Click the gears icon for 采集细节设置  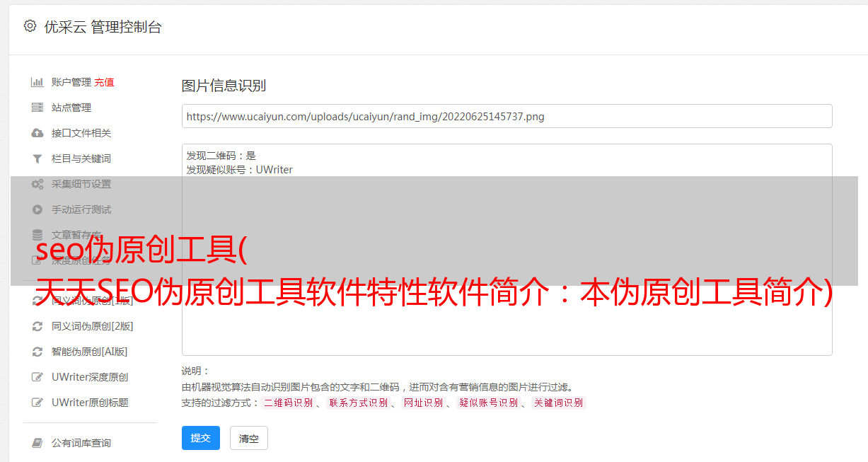coord(37,184)
